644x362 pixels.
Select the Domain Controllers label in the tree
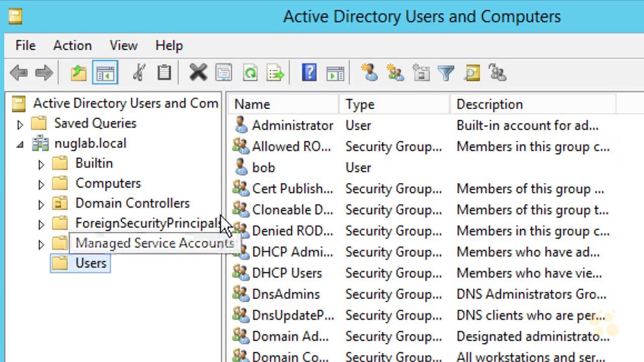point(132,204)
